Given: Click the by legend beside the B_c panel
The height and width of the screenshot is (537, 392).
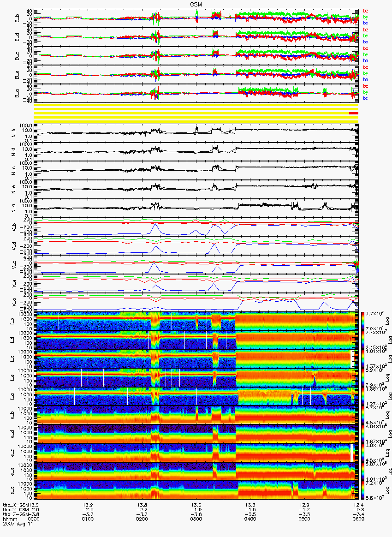Looking at the screenshot, I should 366,54.
